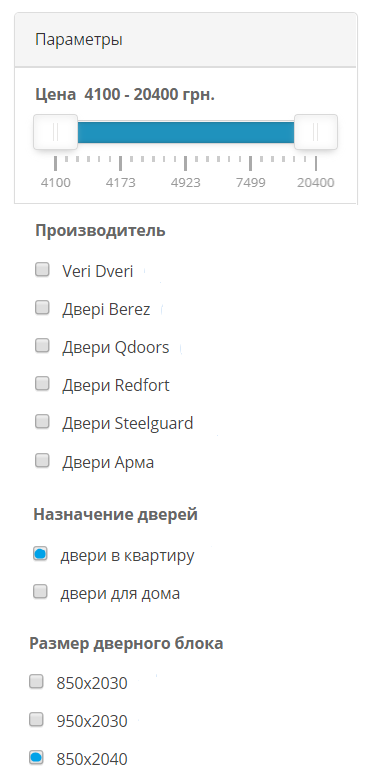Tick the 950x2030 size checkbox
This screenshot has height=780, width=369.
tap(36, 719)
